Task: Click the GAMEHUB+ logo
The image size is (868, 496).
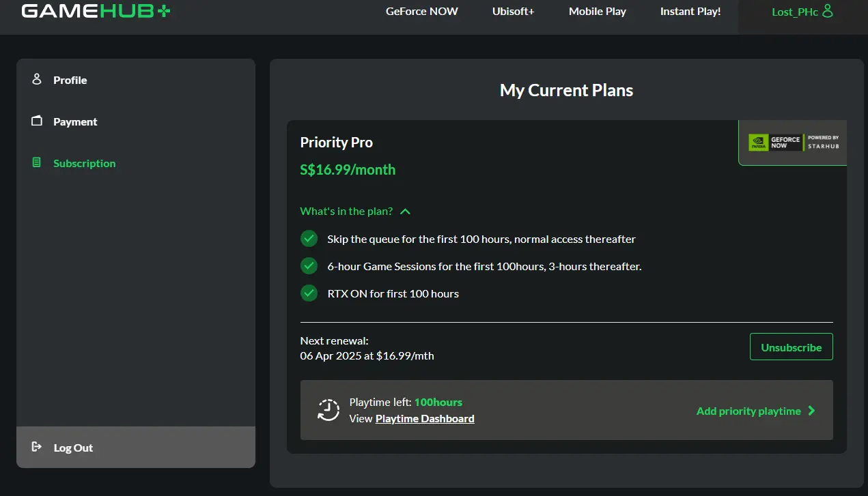Action: click(x=96, y=12)
